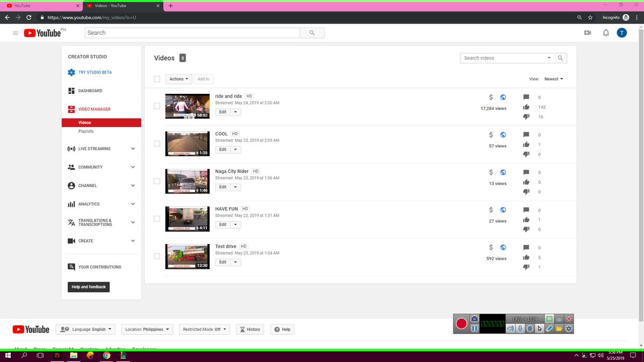Open Edit dropdown arrow for Test drive
The width and height of the screenshot is (644, 362).
(x=235, y=262)
